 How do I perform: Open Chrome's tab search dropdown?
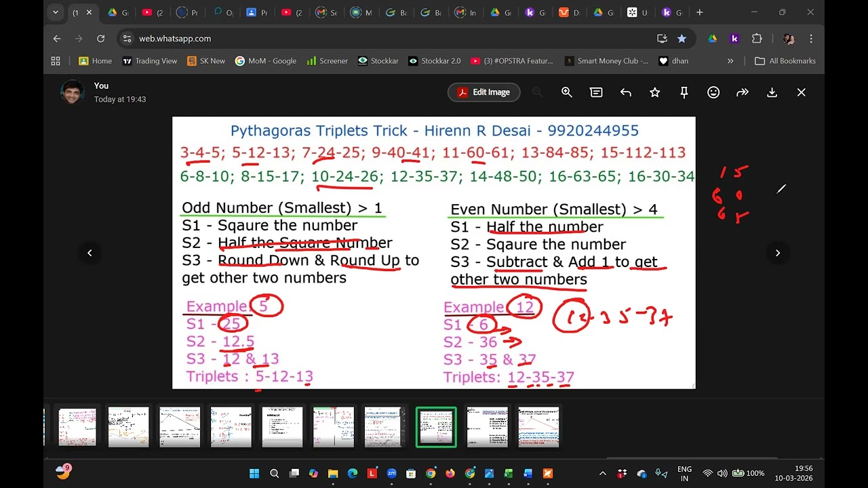[x=56, y=12]
